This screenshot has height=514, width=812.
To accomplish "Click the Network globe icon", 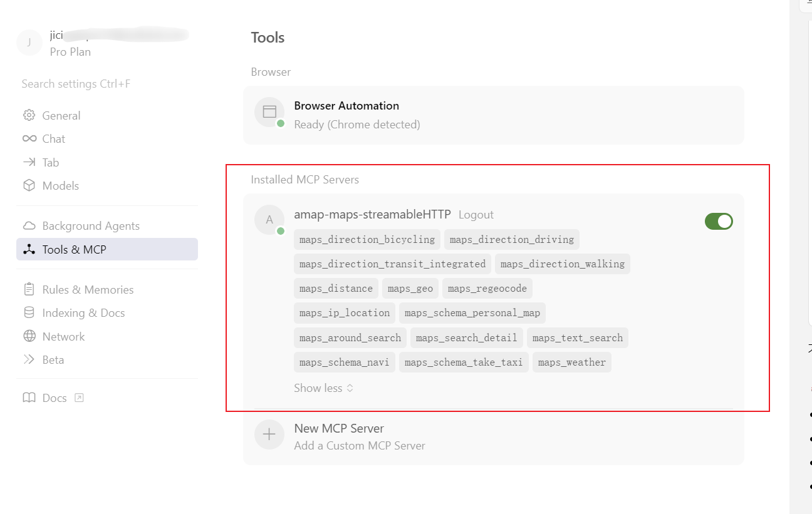I will [29, 336].
